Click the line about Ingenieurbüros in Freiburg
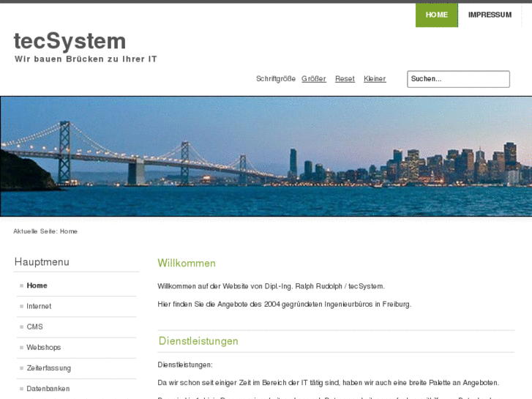The height and width of the screenshot is (399, 532). pyautogui.click(x=285, y=305)
